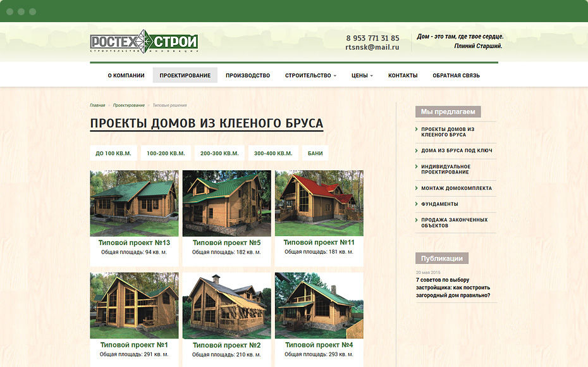Click the Ростехстрой logo
This screenshot has width=588, height=367.
[x=144, y=42]
